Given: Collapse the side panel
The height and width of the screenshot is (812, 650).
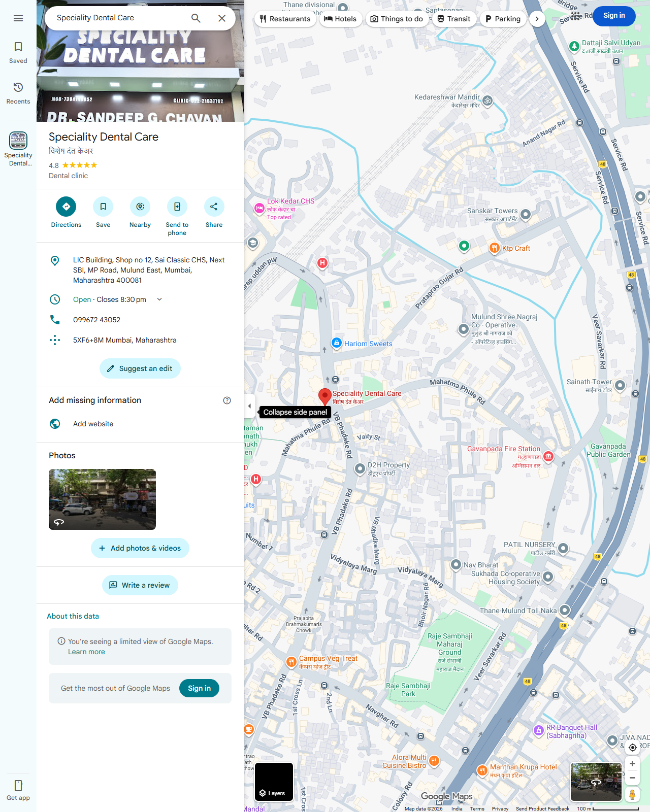Looking at the screenshot, I should 249,406.
